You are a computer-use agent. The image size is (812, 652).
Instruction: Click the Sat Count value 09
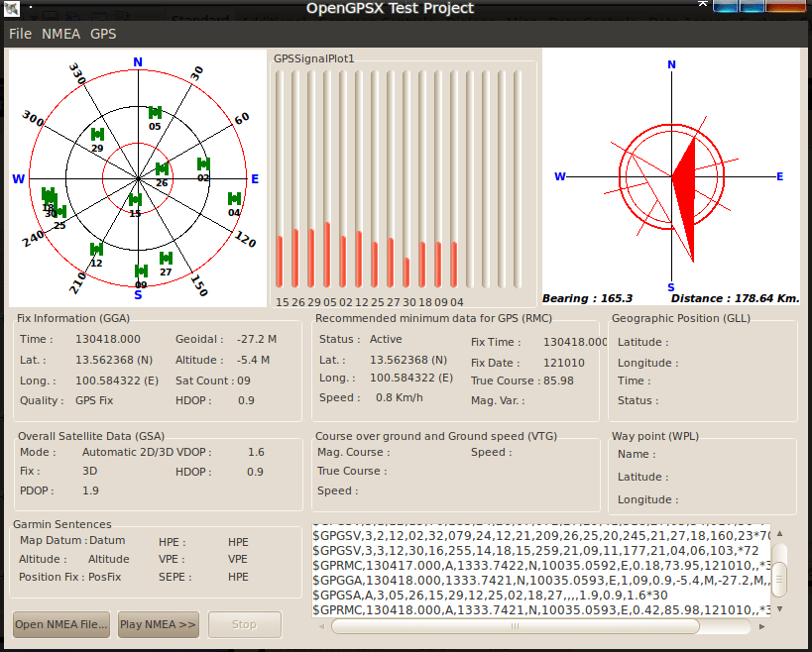pos(244,380)
